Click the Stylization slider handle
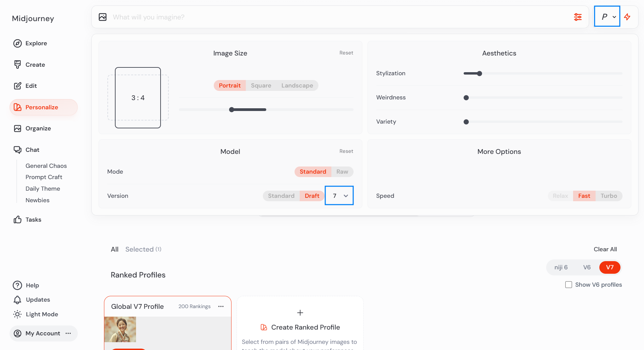This screenshot has height=350, width=644. click(480, 74)
